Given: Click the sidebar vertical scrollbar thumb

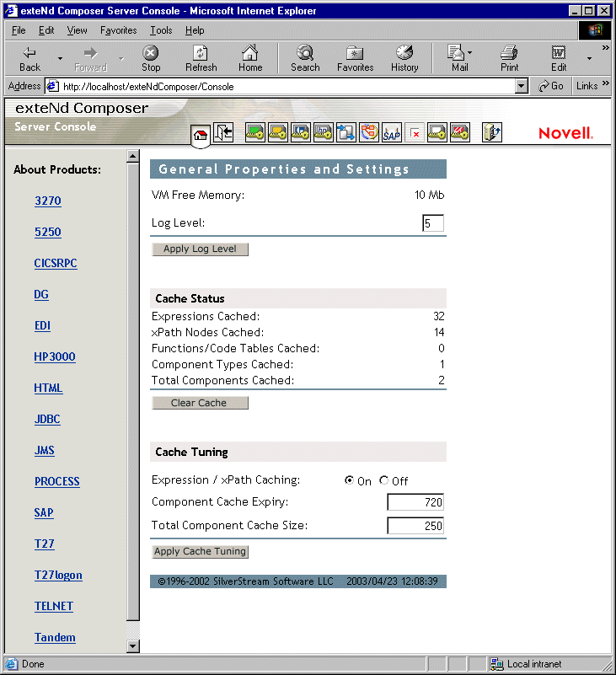Looking at the screenshot, I should pos(133,391).
